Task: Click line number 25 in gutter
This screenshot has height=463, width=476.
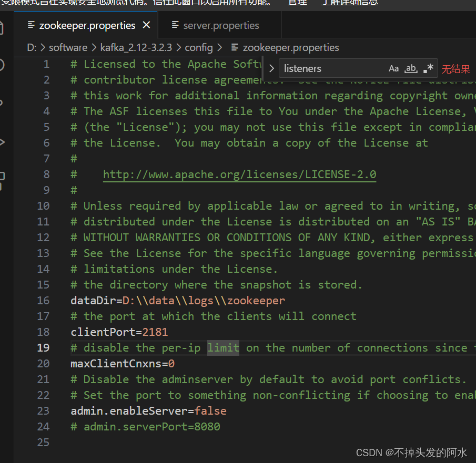Action: [43, 443]
